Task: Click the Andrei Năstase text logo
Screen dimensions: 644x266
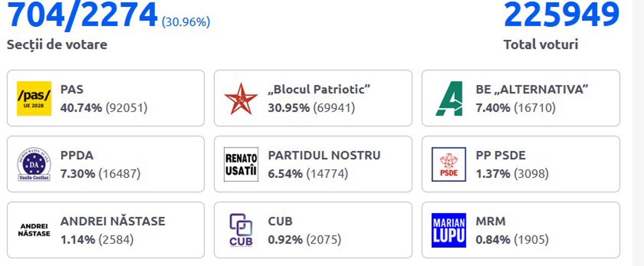Action: point(34,230)
